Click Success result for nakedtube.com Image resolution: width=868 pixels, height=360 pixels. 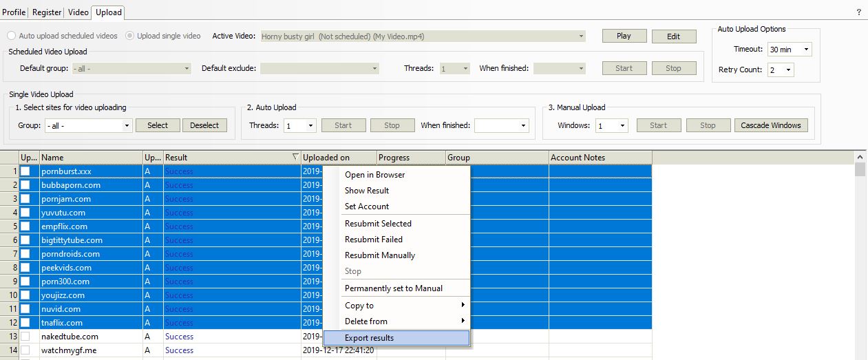click(179, 337)
